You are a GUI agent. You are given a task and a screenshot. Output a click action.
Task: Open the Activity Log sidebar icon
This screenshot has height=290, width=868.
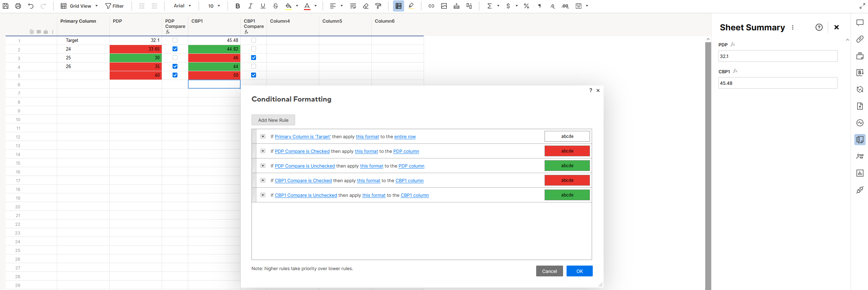click(x=860, y=123)
